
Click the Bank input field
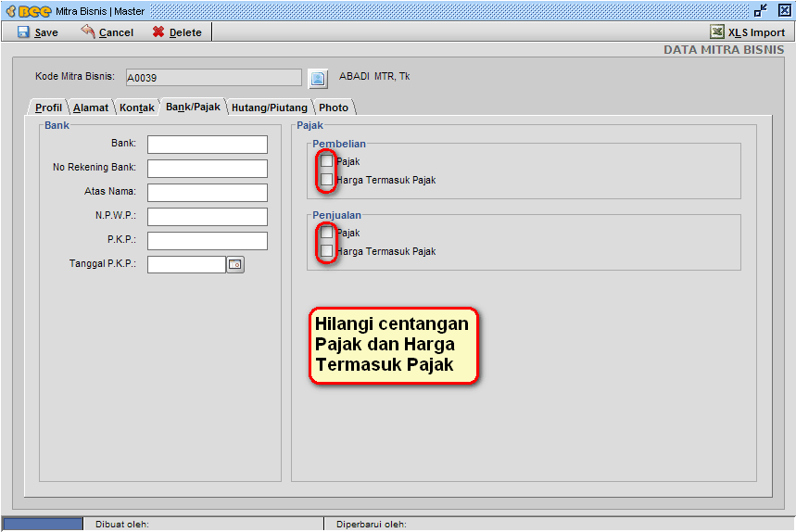tap(208, 145)
